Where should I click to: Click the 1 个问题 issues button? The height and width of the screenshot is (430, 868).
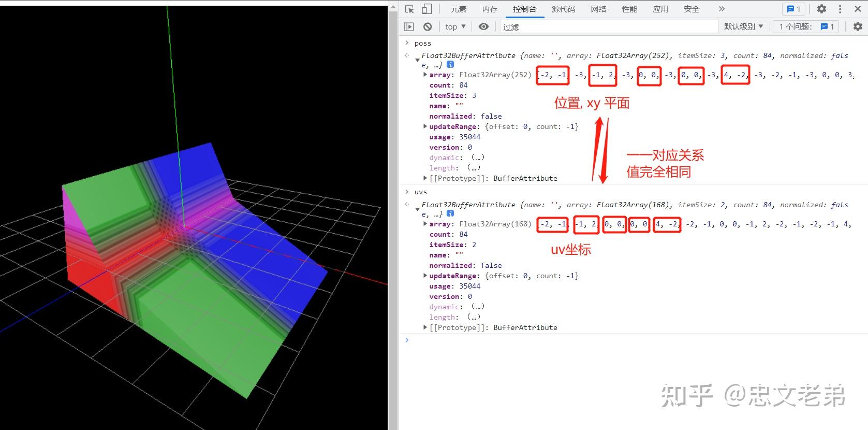pyautogui.click(x=806, y=26)
